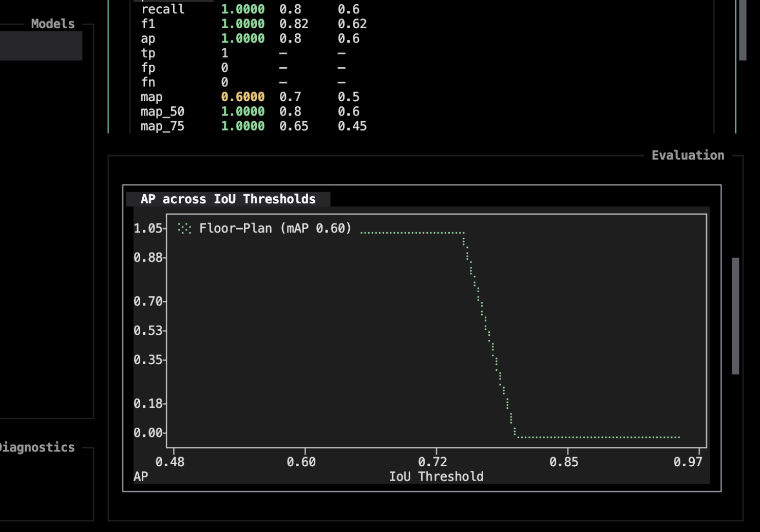Click the Evaluation panel scrollbar thumb
This screenshot has width=760, height=532.
pos(735,316)
